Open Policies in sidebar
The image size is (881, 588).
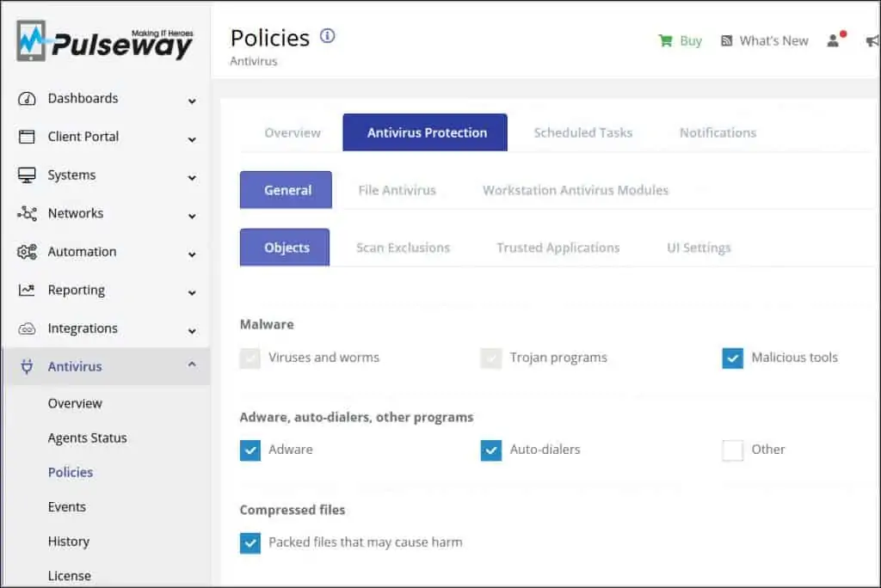coord(71,472)
